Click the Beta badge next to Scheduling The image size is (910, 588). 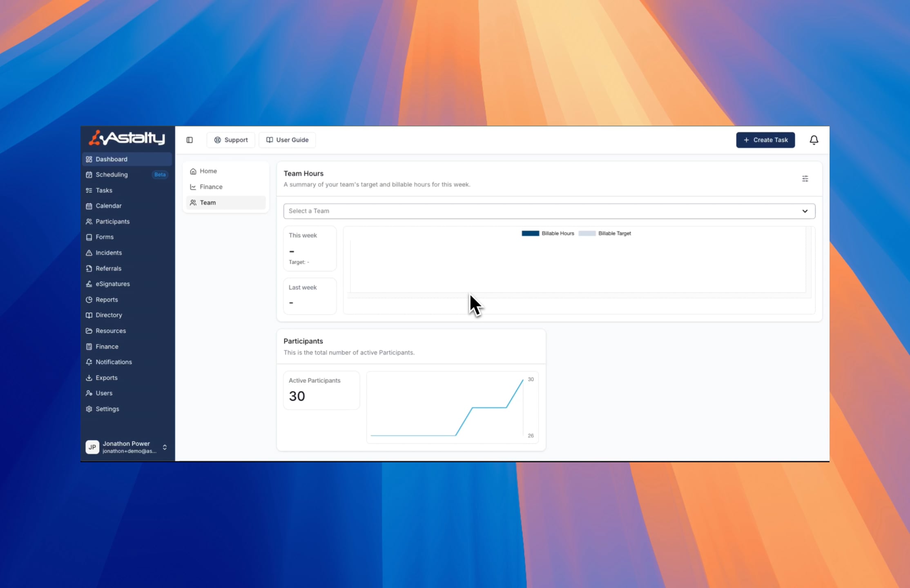(x=160, y=175)
